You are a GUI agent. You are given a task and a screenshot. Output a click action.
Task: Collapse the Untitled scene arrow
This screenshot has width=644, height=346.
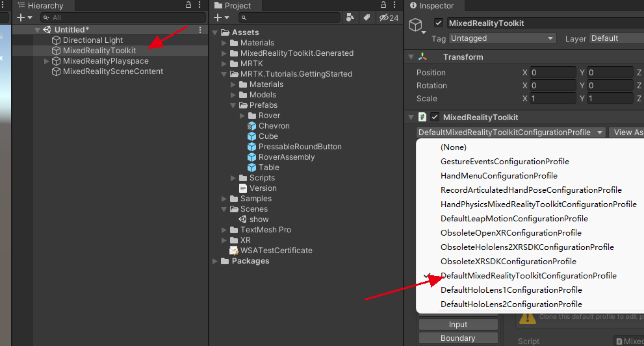click(37, 30)
